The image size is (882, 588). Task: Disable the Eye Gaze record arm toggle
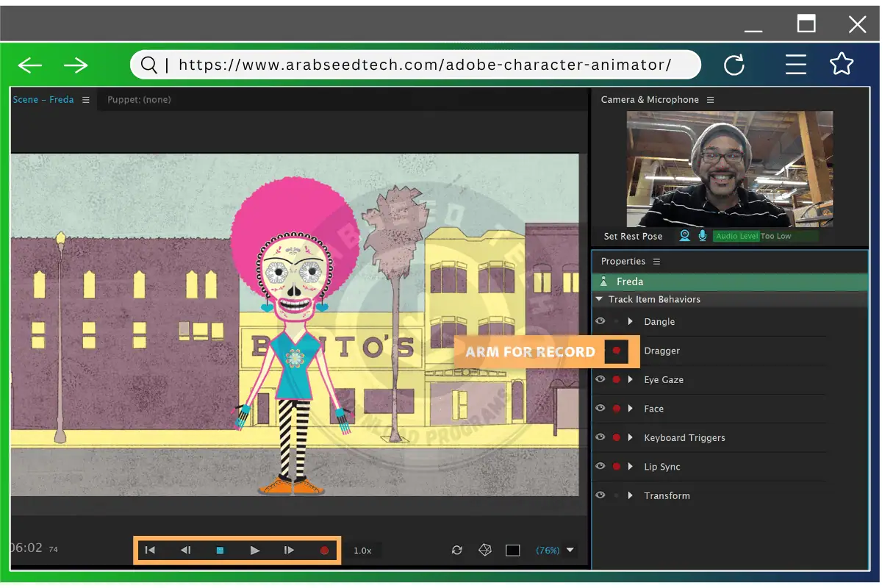click(x=616, y=379)
